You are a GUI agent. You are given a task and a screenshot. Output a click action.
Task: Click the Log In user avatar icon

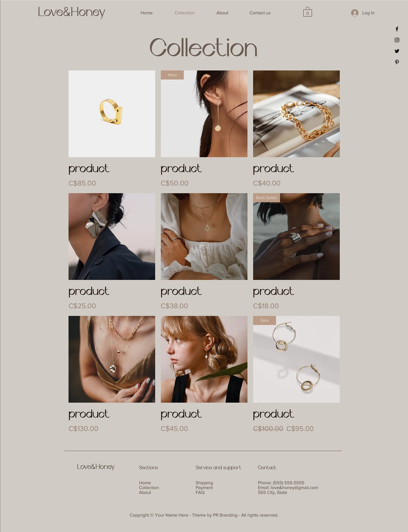355,13
